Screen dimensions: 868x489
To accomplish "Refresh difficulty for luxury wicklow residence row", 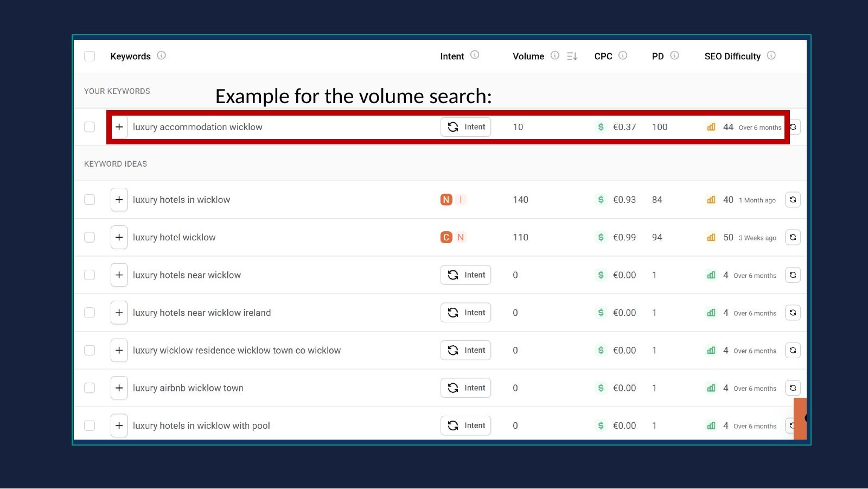I will point(793,350).
